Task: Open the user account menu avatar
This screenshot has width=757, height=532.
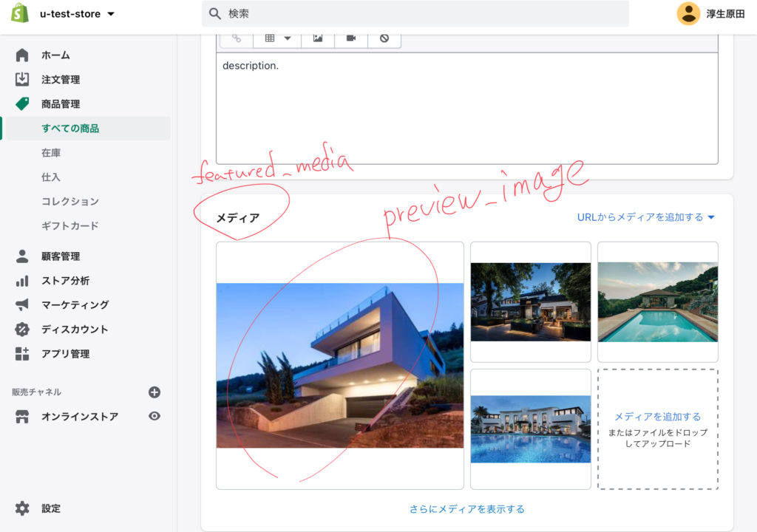Action: (688, 13)
